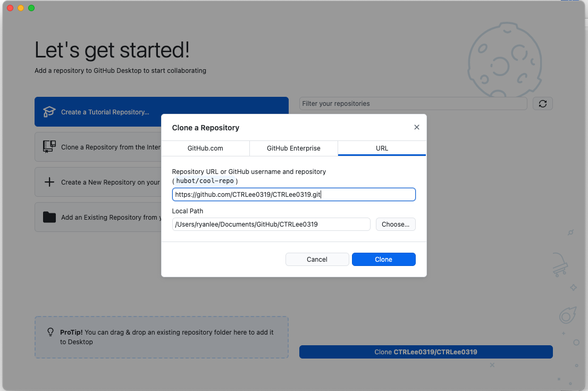Viewport: 588px width, 391px height.
Task: Refresh the repository list
Action: click(543, 104)
